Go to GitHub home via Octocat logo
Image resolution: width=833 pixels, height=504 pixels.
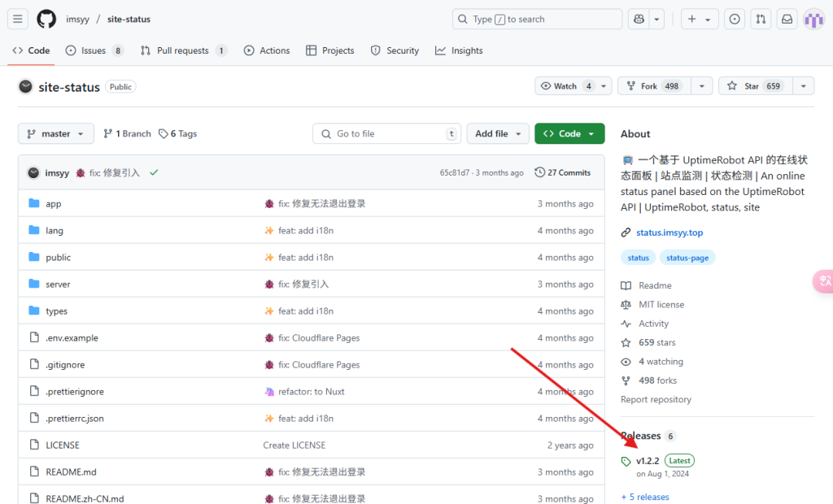(46, 20)
